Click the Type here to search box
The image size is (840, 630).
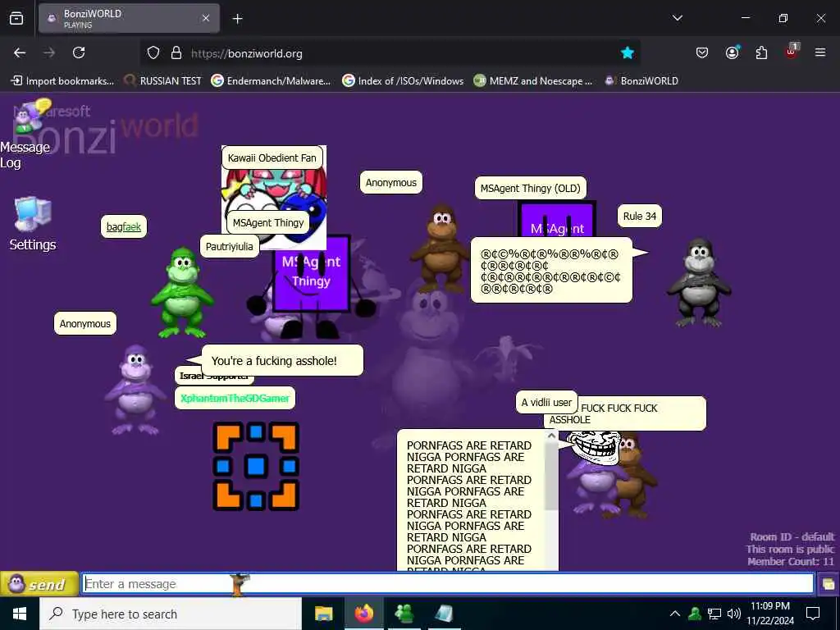coord(171,614)
